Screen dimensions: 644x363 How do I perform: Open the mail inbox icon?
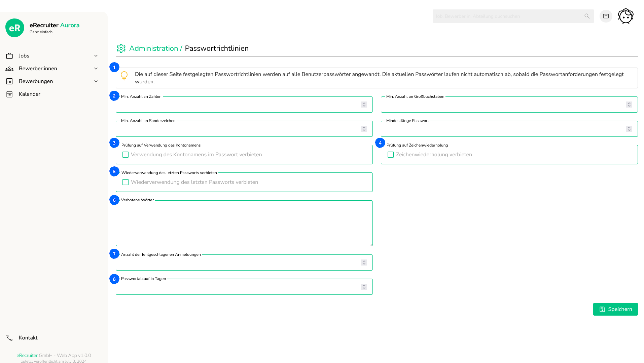(x=606, y=16)
